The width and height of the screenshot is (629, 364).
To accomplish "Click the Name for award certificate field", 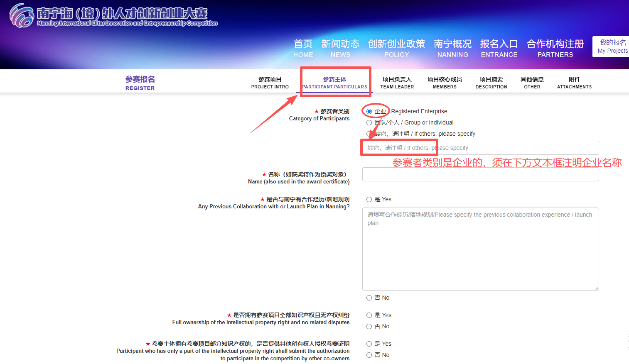I will pyautogui.click(x=480, y=174).
